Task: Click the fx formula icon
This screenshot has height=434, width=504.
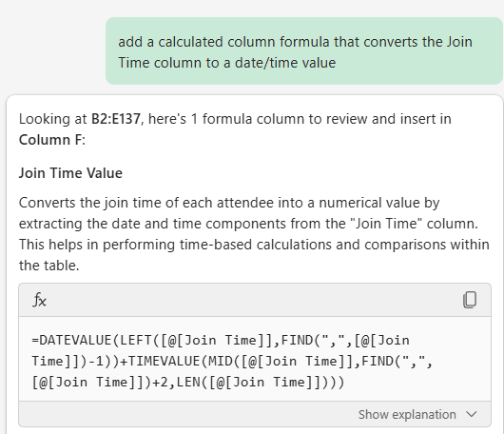Action: (39, 300)
